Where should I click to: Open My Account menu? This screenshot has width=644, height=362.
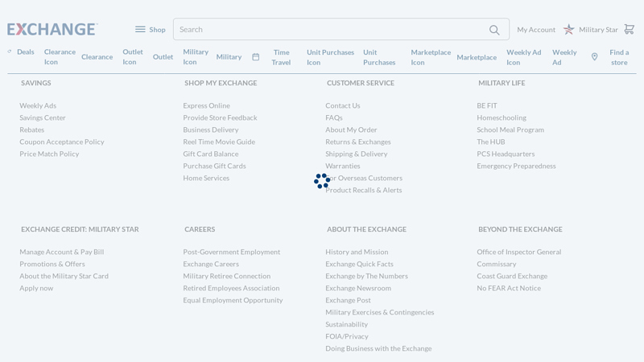[x=536, y=30]
